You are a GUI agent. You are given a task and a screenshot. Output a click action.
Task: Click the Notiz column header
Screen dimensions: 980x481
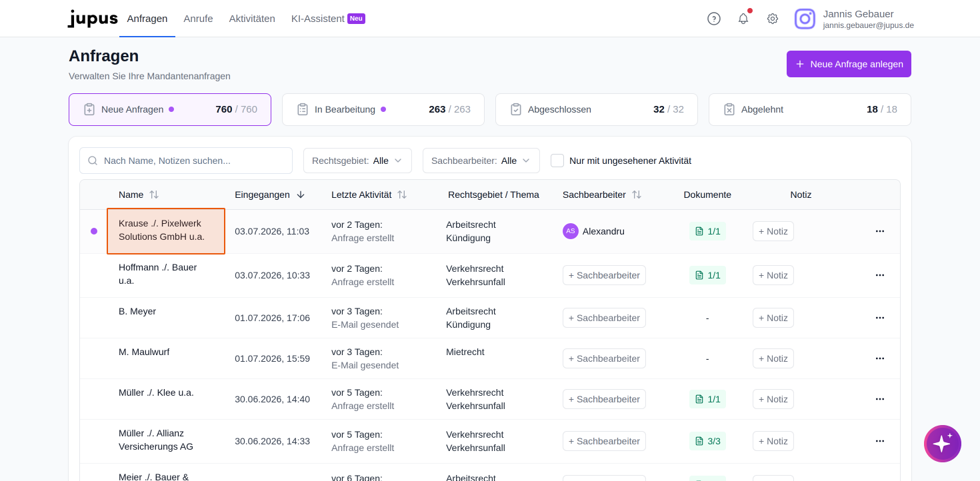[x=801, y=195]
